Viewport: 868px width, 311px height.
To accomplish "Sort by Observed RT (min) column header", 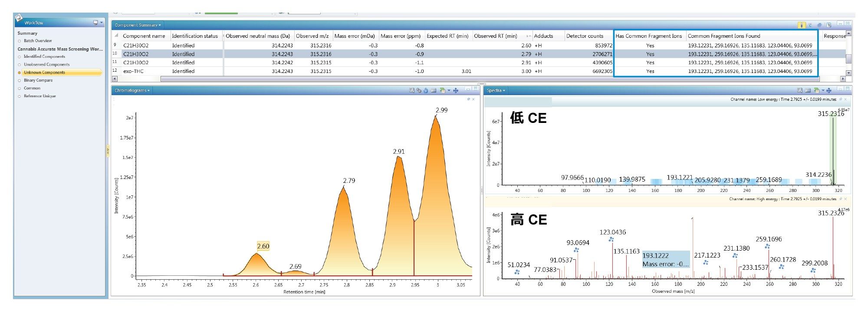I will (x=495, y=36).
